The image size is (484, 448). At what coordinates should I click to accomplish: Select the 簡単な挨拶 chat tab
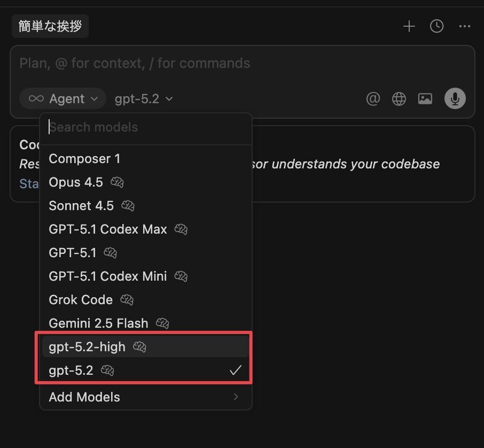point(50,25)
